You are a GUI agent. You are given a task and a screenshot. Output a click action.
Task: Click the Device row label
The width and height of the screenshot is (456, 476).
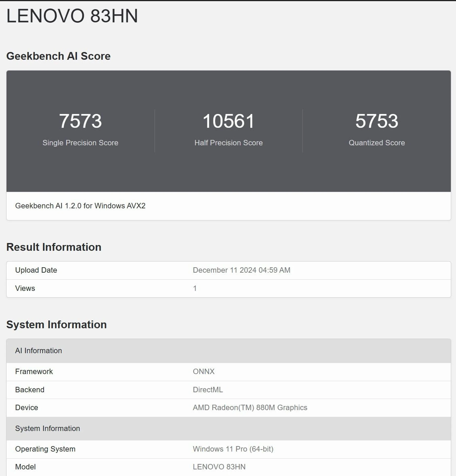coord(27,408)
